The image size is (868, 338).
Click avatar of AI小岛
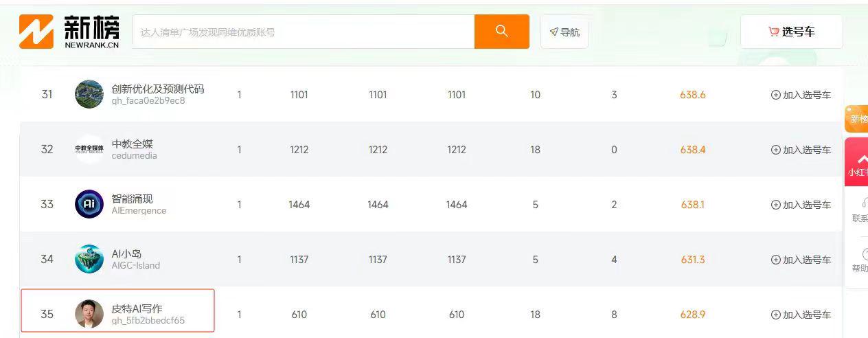point(89,259)
